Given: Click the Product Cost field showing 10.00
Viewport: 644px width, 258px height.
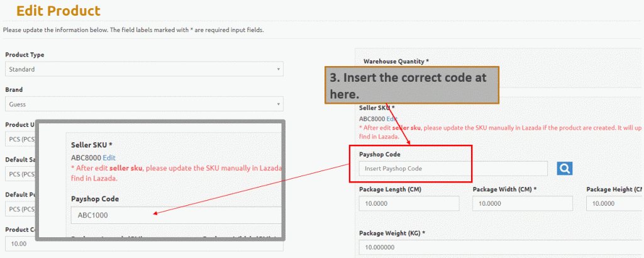Looking at the screenshot, I should tap(21, 244).
